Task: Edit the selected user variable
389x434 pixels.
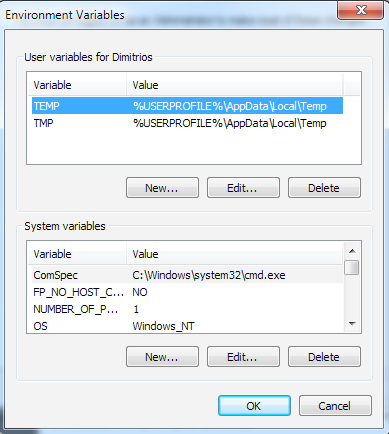Action: (x=243, y=188)
